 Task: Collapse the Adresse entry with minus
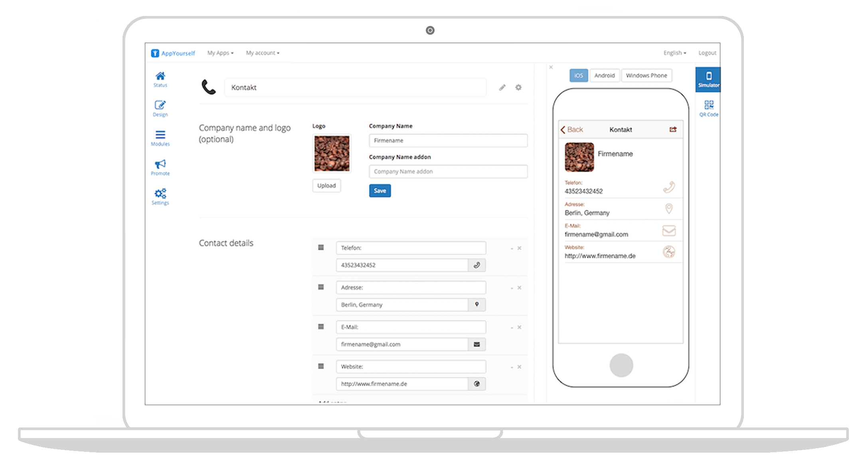click(512, 288)
